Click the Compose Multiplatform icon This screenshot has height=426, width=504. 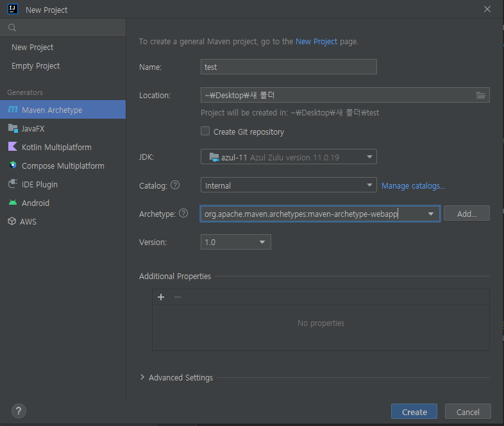(x=13, y=166)
